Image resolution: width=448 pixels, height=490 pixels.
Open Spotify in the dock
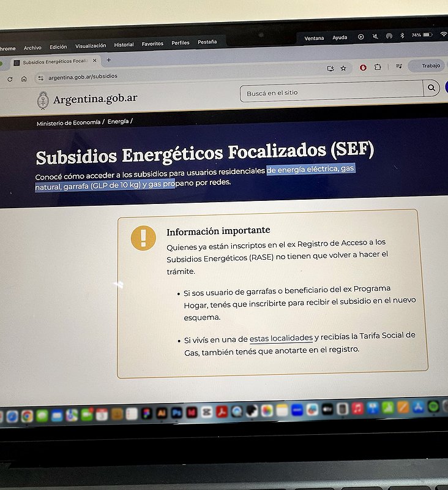coord(433,406)
